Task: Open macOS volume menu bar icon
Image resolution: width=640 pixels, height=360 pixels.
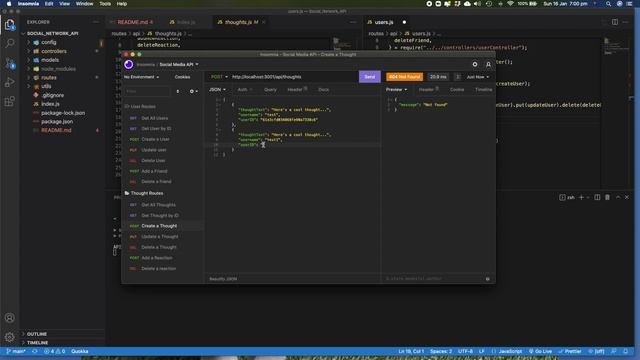Action: (x=477, y=4)
